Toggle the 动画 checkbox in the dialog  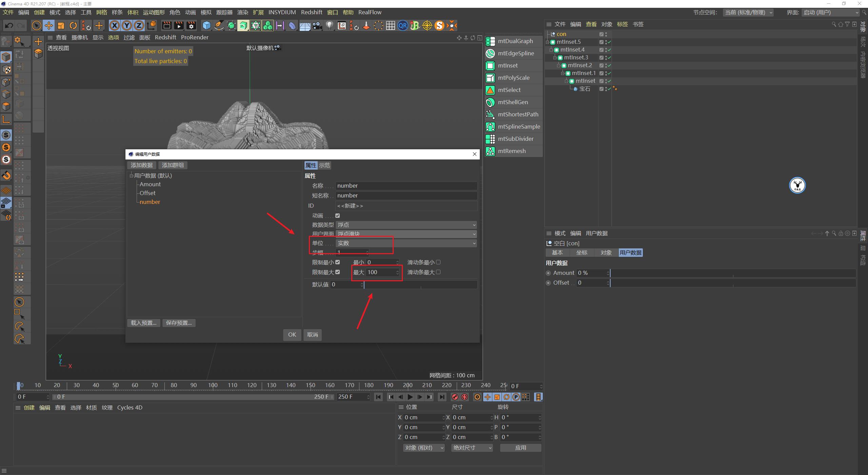[337, 215]
